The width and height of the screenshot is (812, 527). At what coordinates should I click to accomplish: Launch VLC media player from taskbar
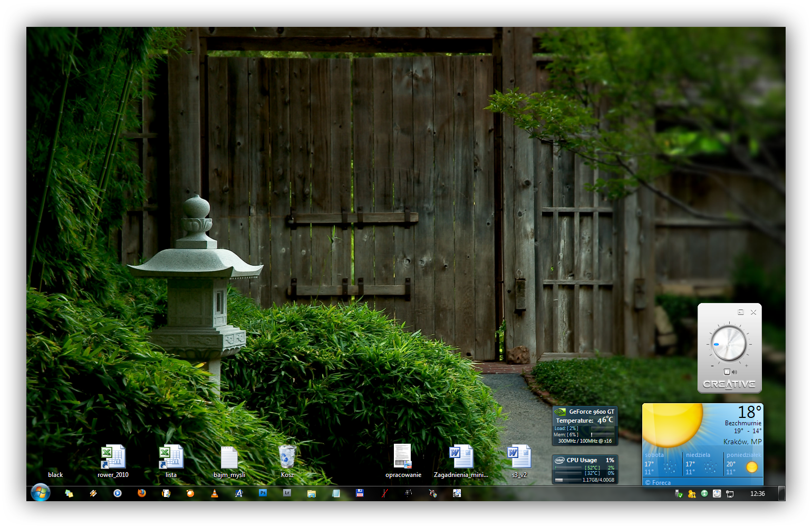(215, 493)
